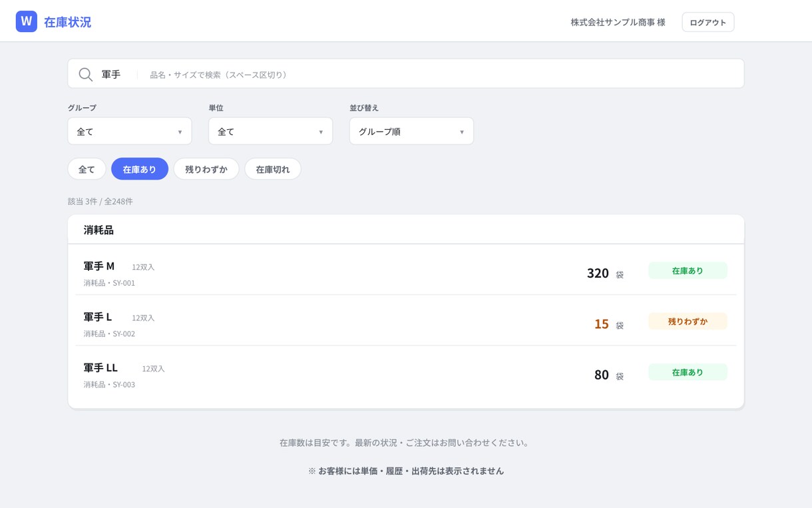This screenshot has height=508, width=812.
Task: Select the 全て stock filter chip
Action: [x=87, y=169]
